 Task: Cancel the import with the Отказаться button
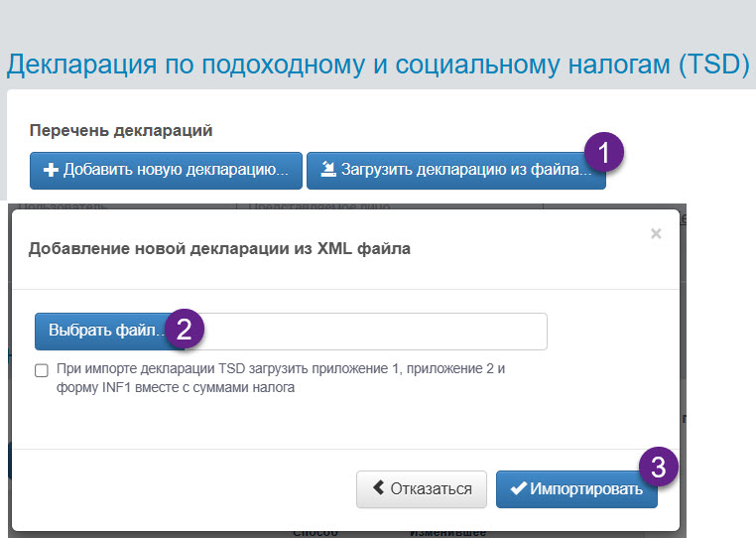point(422,489)
